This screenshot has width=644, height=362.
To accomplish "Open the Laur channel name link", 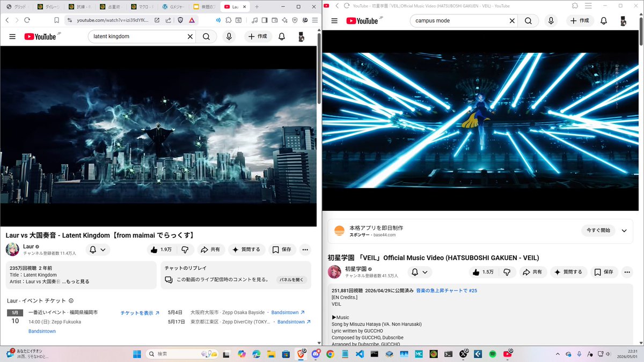I will click(28, 247).
